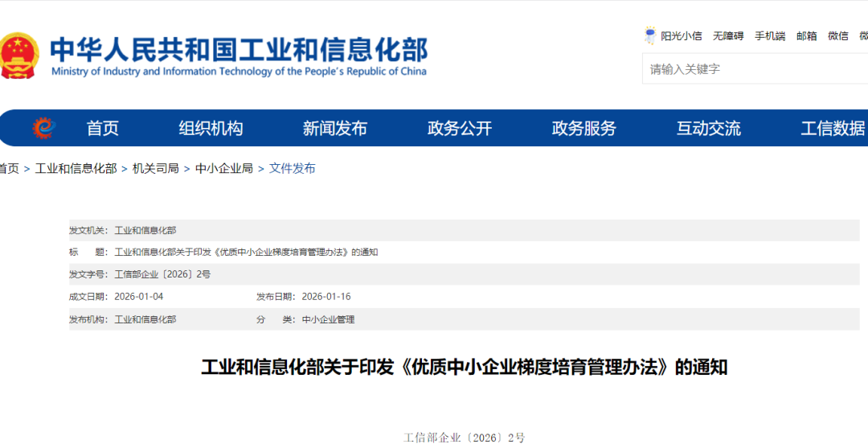Click the red gear icon in navigation bar
The width and height of the screenshot is (868, 448).
pyautogui.click(x=43, y=128)
